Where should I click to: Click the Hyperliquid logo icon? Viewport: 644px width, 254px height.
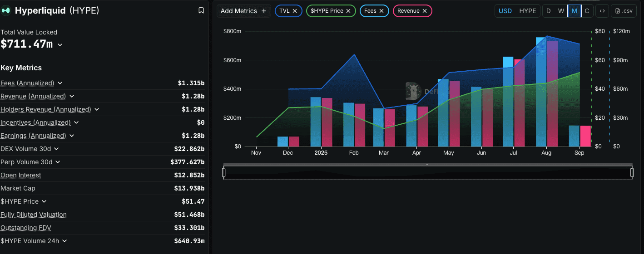pyautogui.click(x=6, y=10)
